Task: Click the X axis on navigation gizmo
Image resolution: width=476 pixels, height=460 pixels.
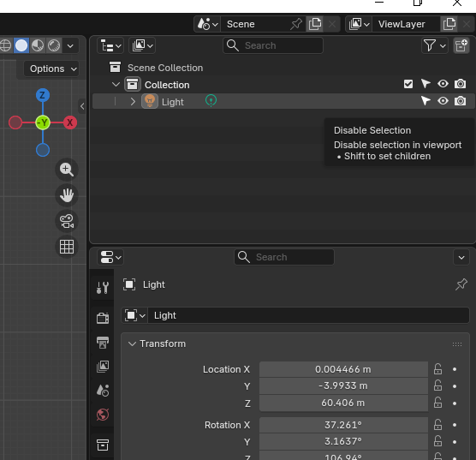Action: pyautogui.click(x=70, y=122)
